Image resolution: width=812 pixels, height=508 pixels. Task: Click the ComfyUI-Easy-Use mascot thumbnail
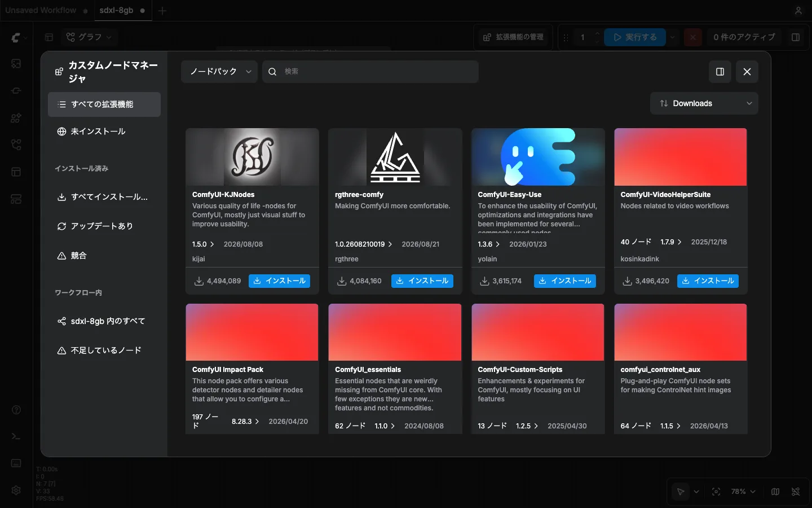[538, 157]
